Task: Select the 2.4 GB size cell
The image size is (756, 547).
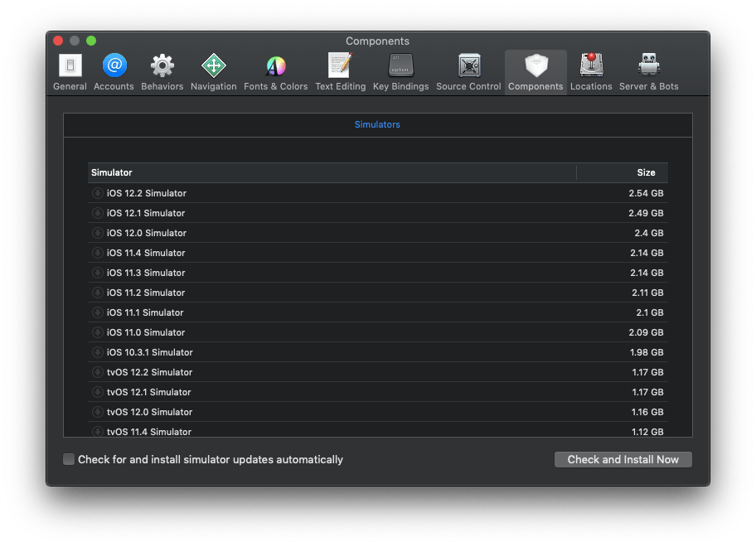Action: (648, 233)
